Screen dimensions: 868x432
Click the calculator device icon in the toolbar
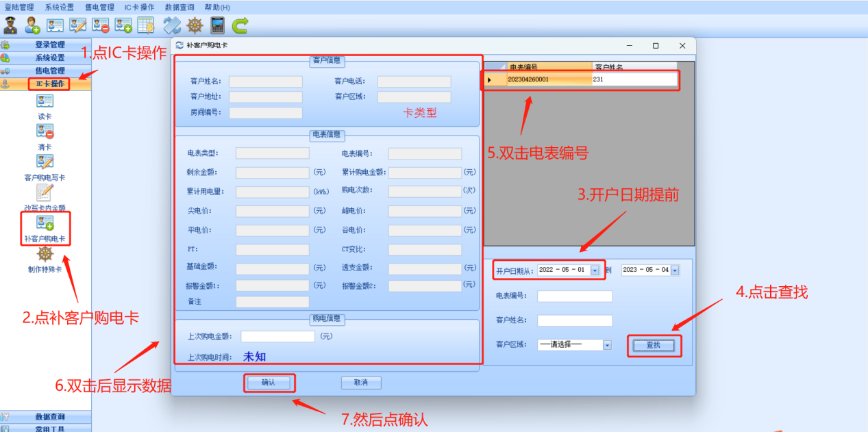[218, 25]
